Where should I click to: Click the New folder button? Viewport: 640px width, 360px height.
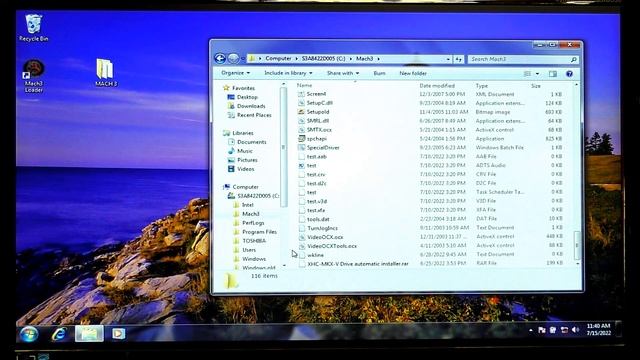pyautogui.click(x=413, y=73)
